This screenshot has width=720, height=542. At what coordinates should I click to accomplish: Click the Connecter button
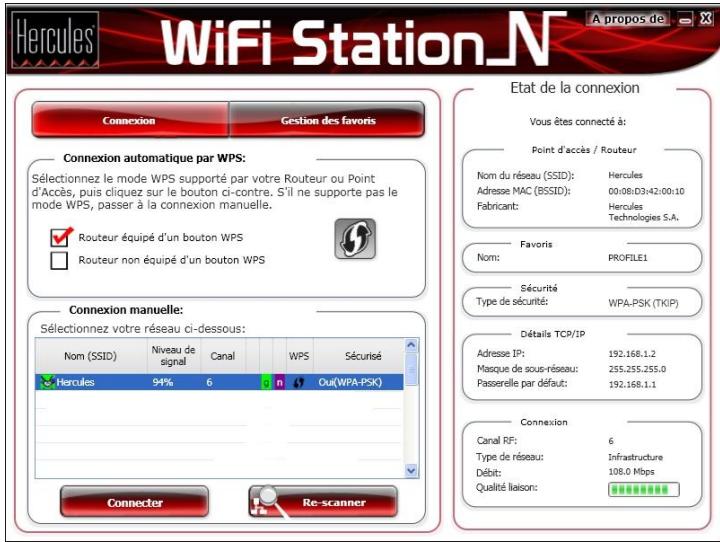tap(135, 502)
